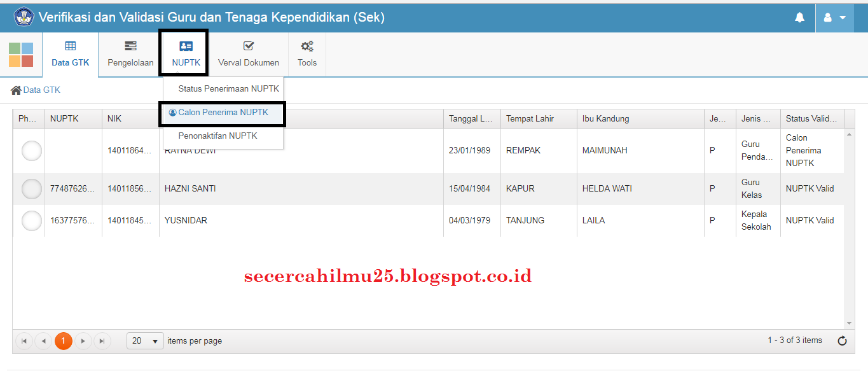Viewport: 868px width, 371px height.
Task: Select photo circle for RATNA DEWI row
Action: (31, 151)
